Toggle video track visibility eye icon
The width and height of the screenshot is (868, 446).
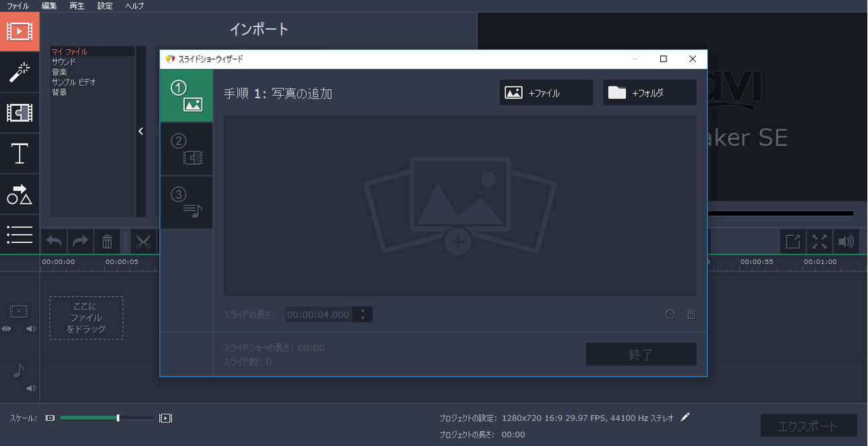(x=7, y=329)
